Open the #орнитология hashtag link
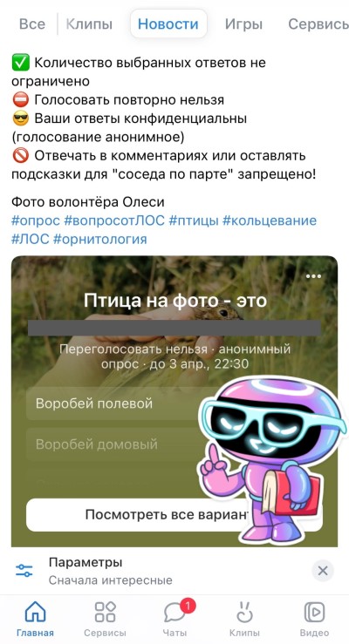This screenshot has height=644, width=349. click(x=99, y=239)
